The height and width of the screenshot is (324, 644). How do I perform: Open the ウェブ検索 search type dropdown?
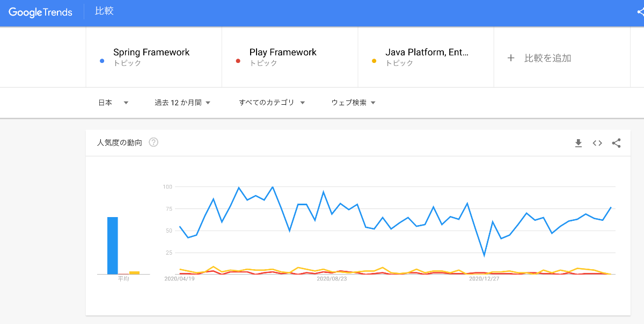click(353, 103)
